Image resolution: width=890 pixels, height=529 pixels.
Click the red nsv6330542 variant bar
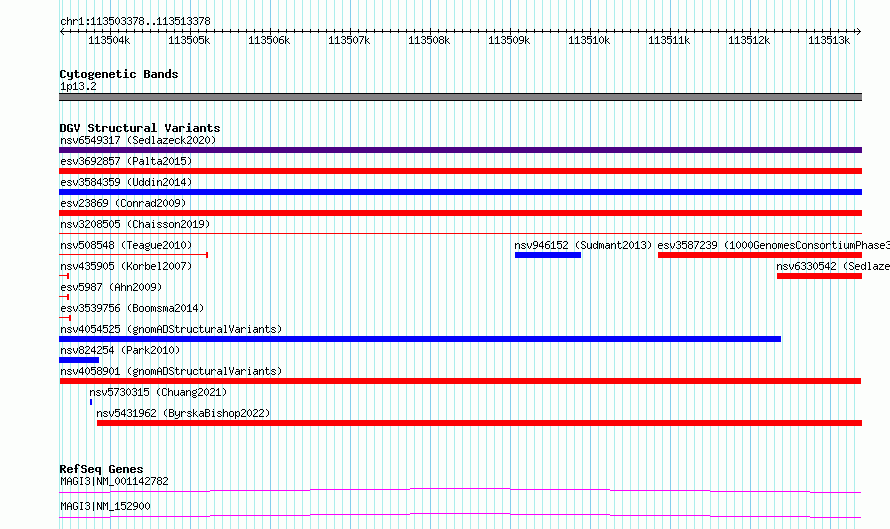pyautogui.click(x=820, y=276)
